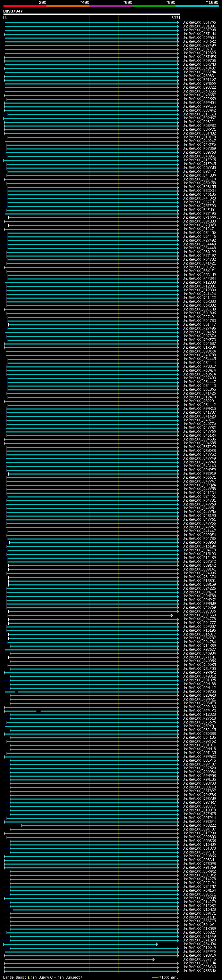This screenshot has width=222, height=980.
Task: Select the label UniRef100_P04781
Action: coord(199,500)
